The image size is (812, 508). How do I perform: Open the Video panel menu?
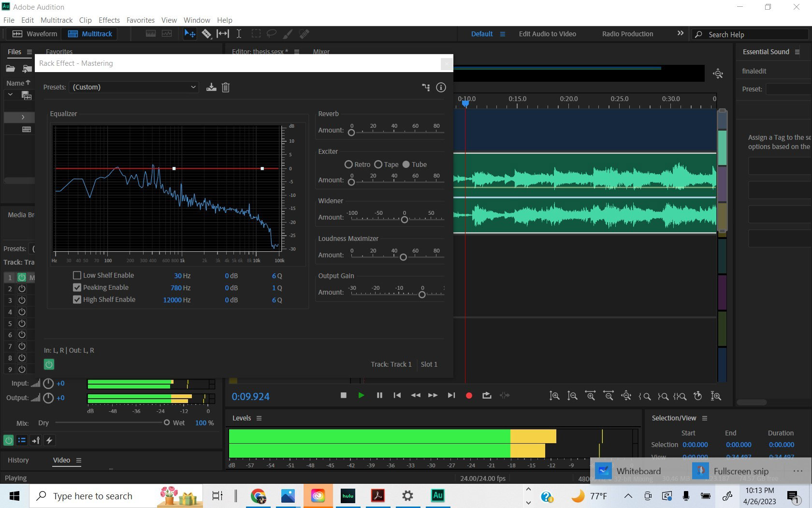[x=79, y=460]
